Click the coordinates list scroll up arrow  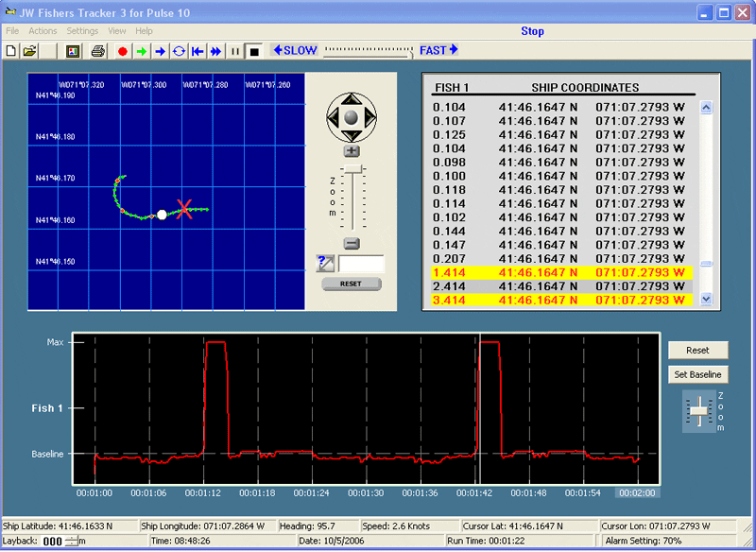(706, 108)
